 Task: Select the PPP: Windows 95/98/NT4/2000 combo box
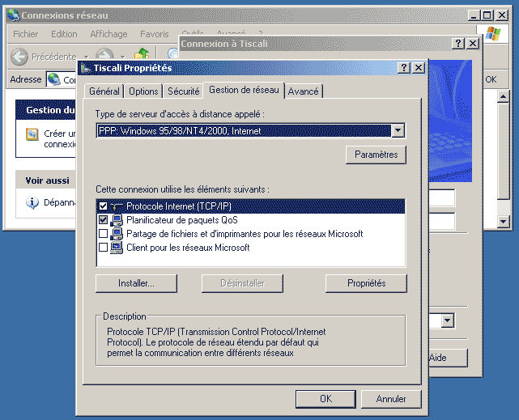[250, 131]
